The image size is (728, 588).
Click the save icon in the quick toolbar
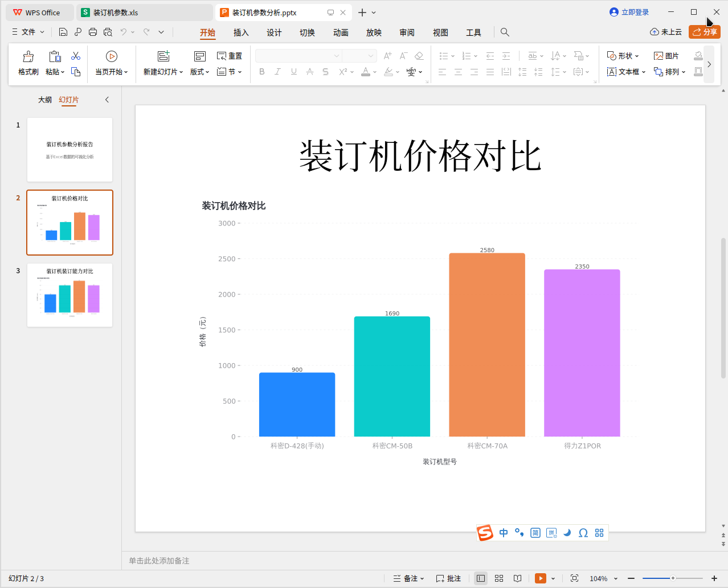63,32
